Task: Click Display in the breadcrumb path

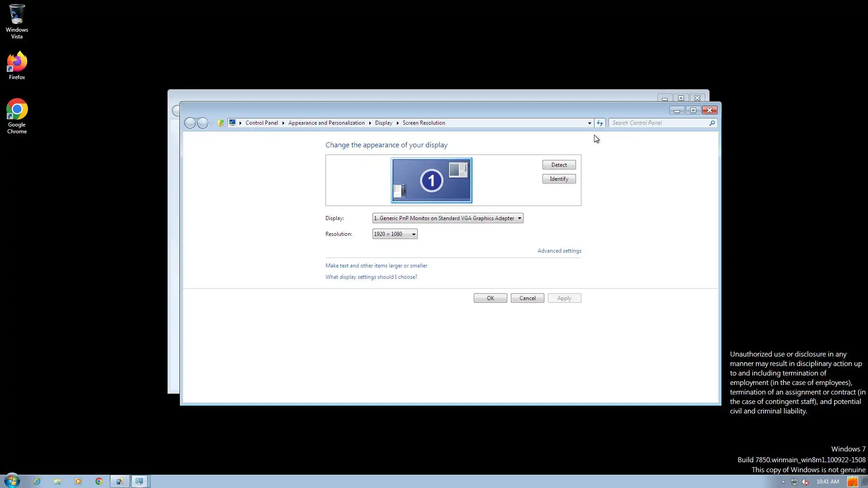Action: pos(383,123)
